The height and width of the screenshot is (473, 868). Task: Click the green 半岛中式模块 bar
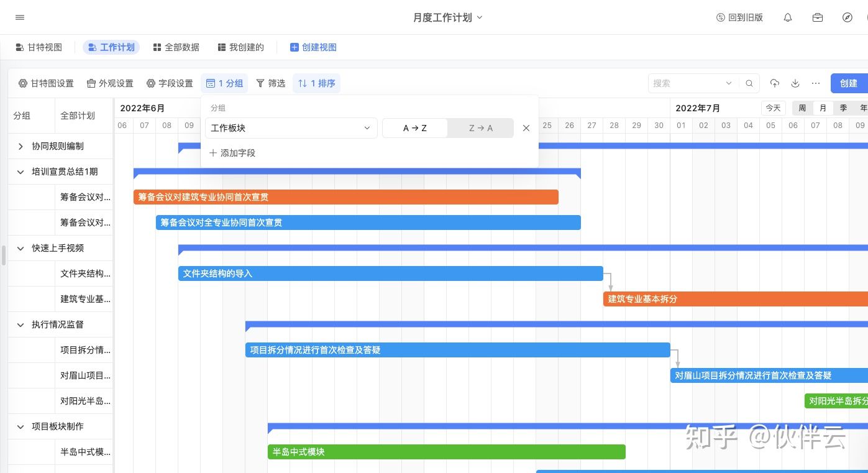pyautogui.click(x=447, y=452)
